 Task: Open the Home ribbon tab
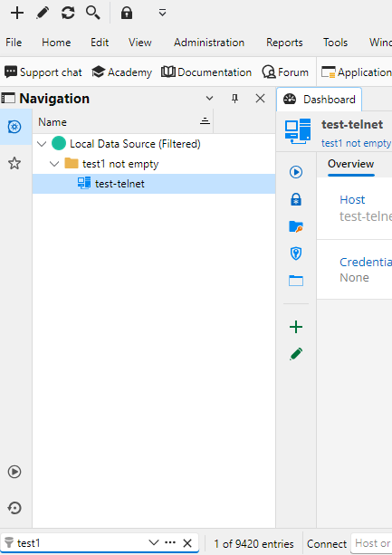click(x=56, y=43)
